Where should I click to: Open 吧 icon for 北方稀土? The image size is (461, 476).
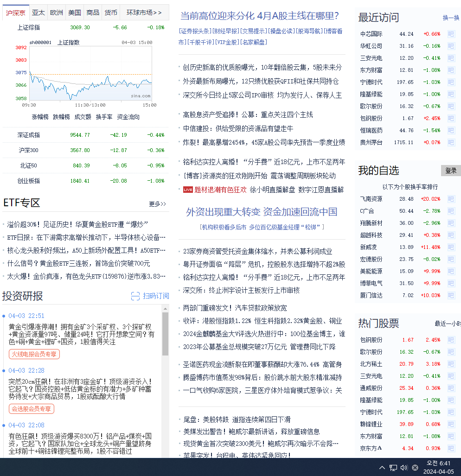(451, 364)
